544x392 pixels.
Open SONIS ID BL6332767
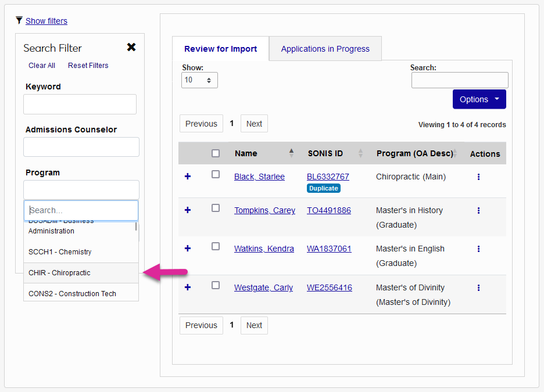coord(328,177)
